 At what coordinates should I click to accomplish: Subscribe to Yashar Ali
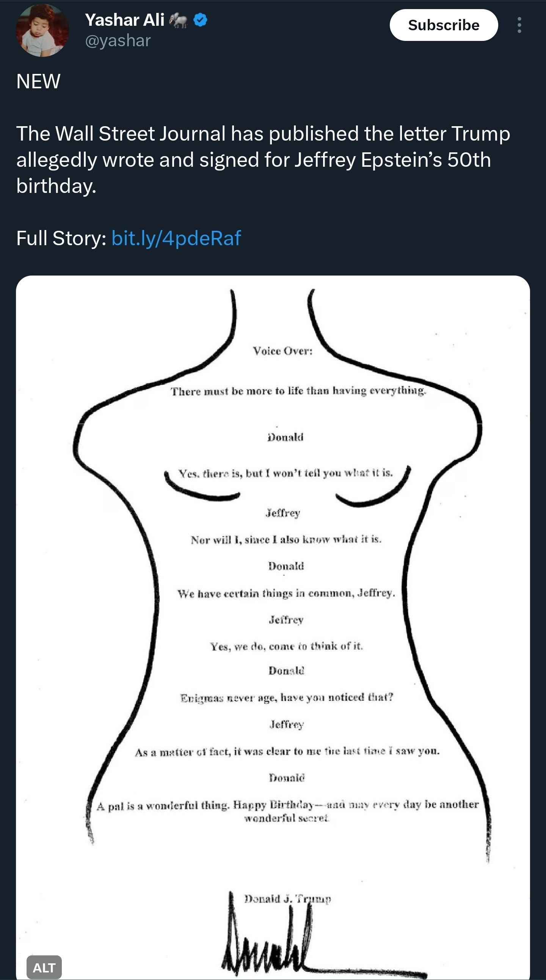444,25
